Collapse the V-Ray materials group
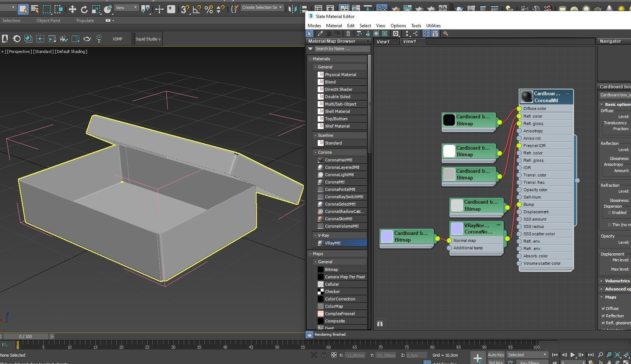The height and width of the screenshot is (364, 631). pyautogui.click(x=315, y=235)
